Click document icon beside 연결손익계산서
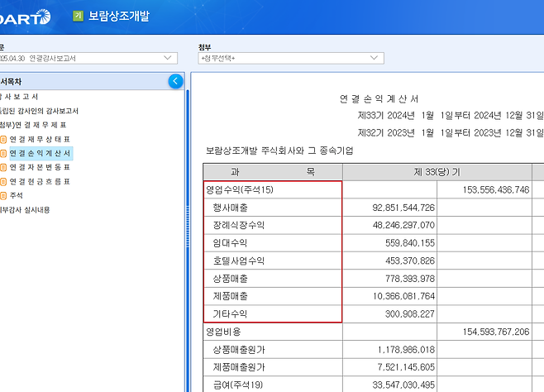This screenshot has width=544, height=392. coord(3,153)
